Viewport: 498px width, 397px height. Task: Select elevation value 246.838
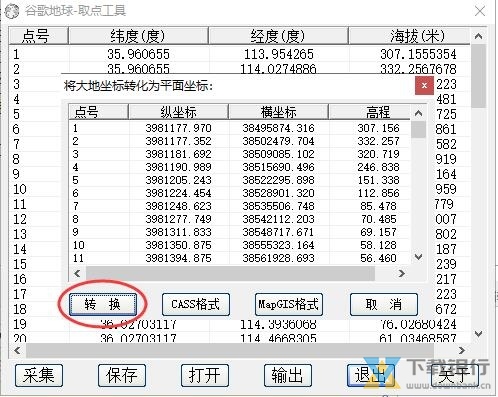coord(378,167)
